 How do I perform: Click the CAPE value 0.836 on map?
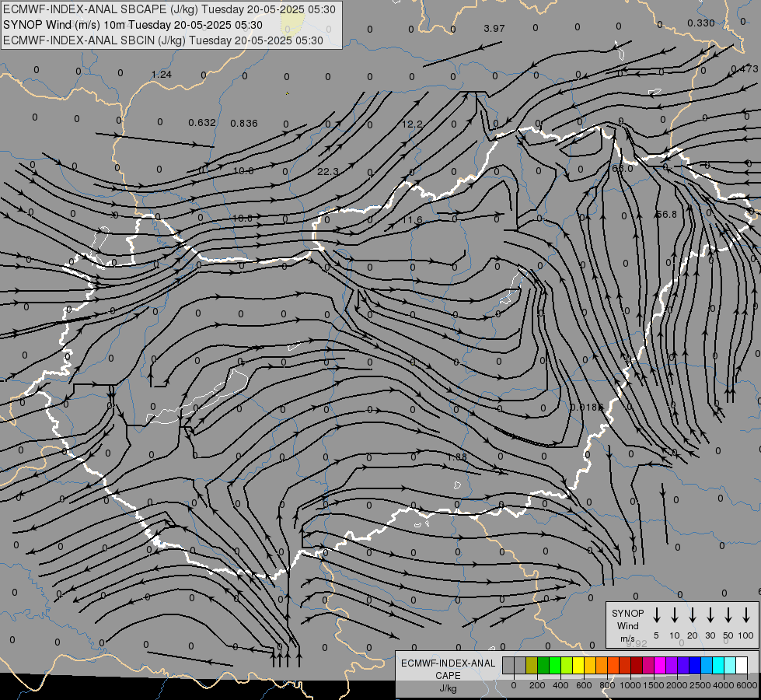(243, 124)
